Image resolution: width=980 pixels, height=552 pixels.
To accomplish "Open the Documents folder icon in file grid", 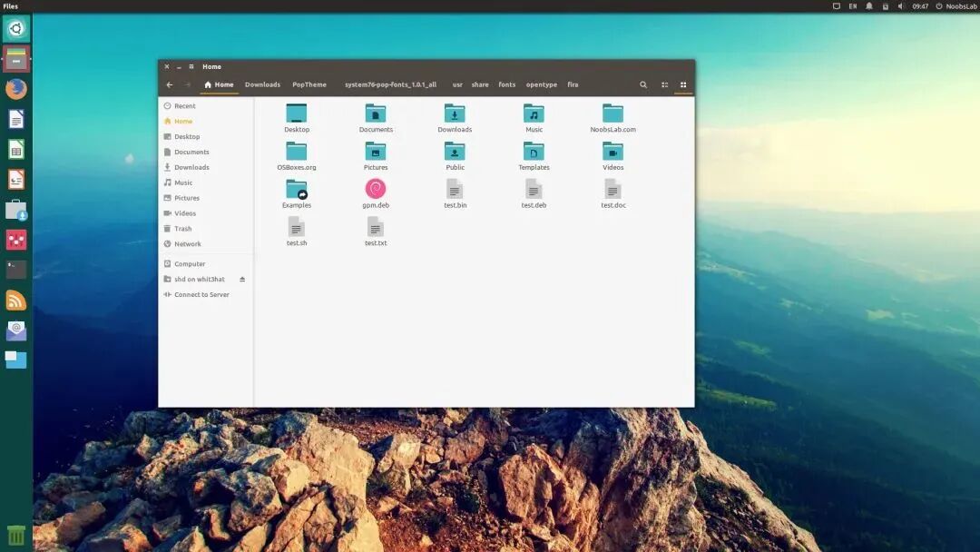I will coord(376,113).
